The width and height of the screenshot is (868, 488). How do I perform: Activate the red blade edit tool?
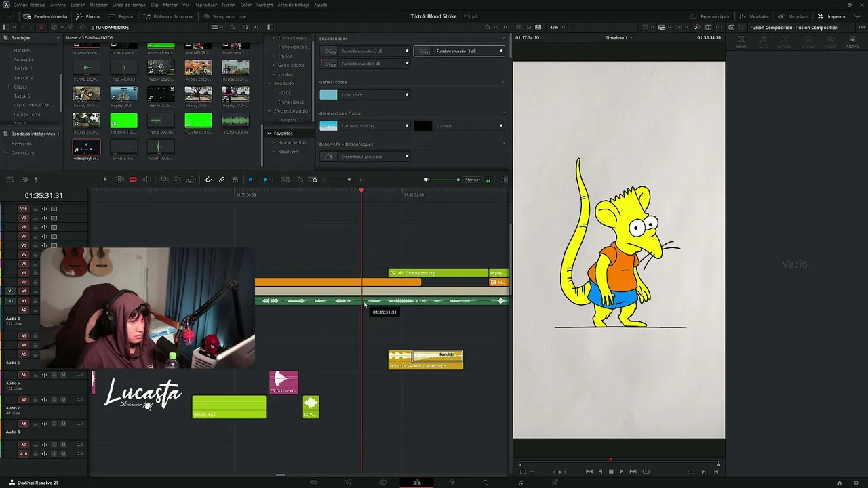click(133, 180)
